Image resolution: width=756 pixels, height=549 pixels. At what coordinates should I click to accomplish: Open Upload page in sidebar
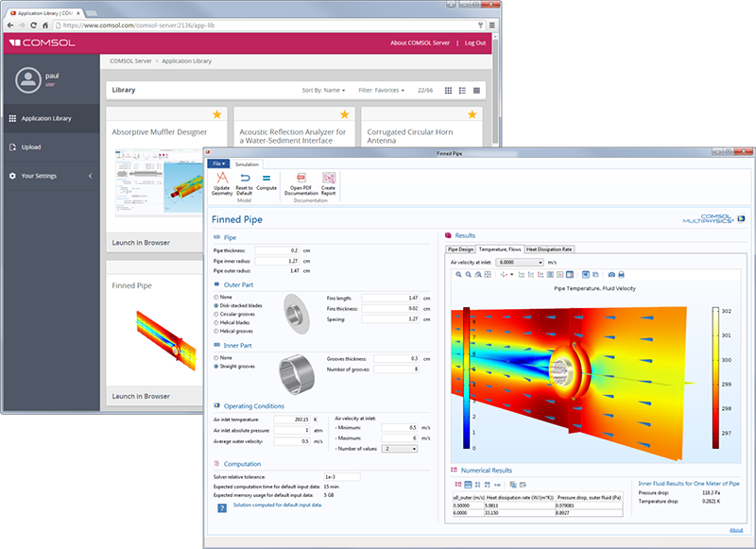[52, 147]
